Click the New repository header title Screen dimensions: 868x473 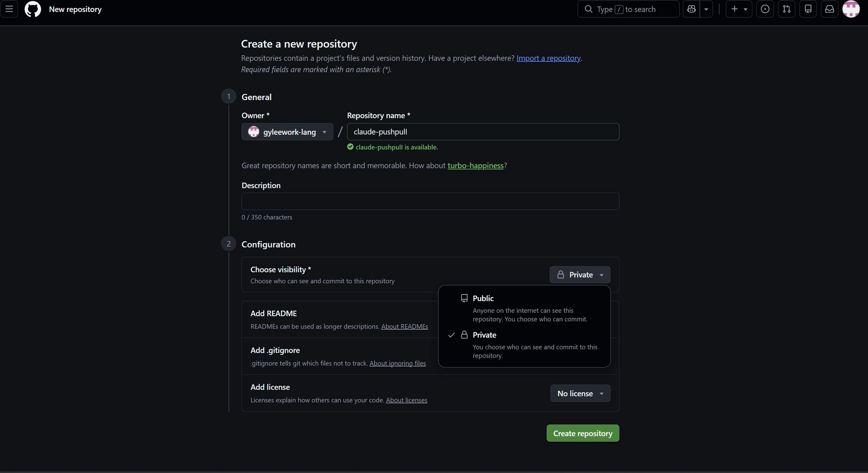75,9
